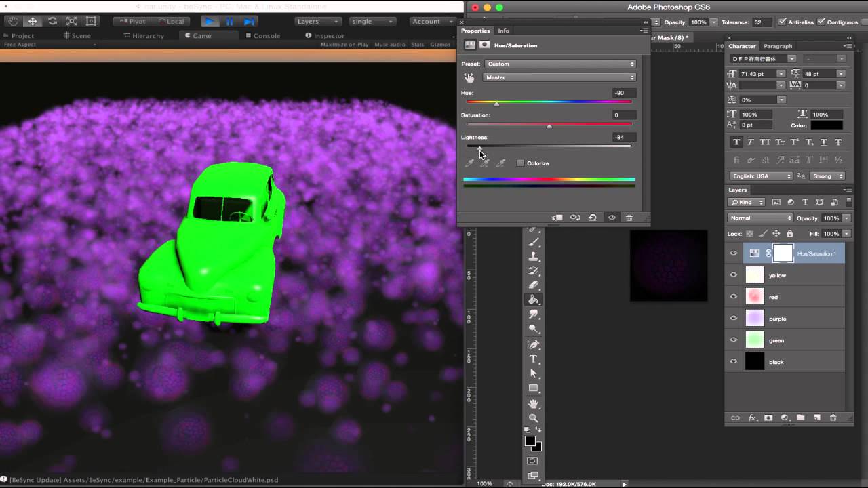
Task: Select the Unity Move tool
Action: (x=33, y=22)
